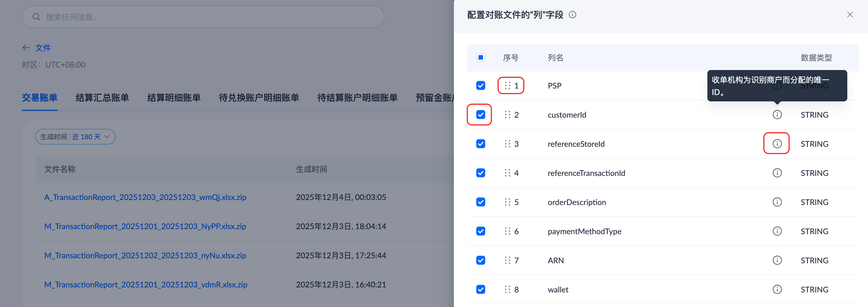Viewport: 868px width, 307px height.
Task: Open M_TransactionReport vdmR.xlsx.zip link
Action: 146,285
